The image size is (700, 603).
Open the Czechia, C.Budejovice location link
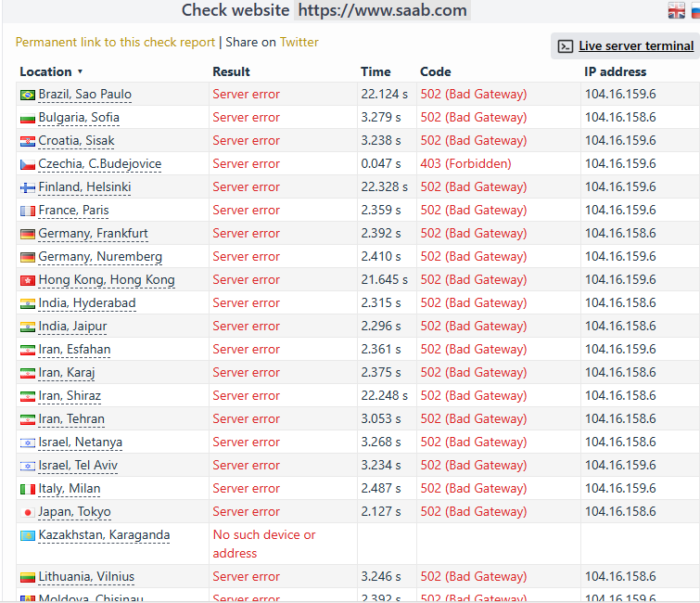100,164
